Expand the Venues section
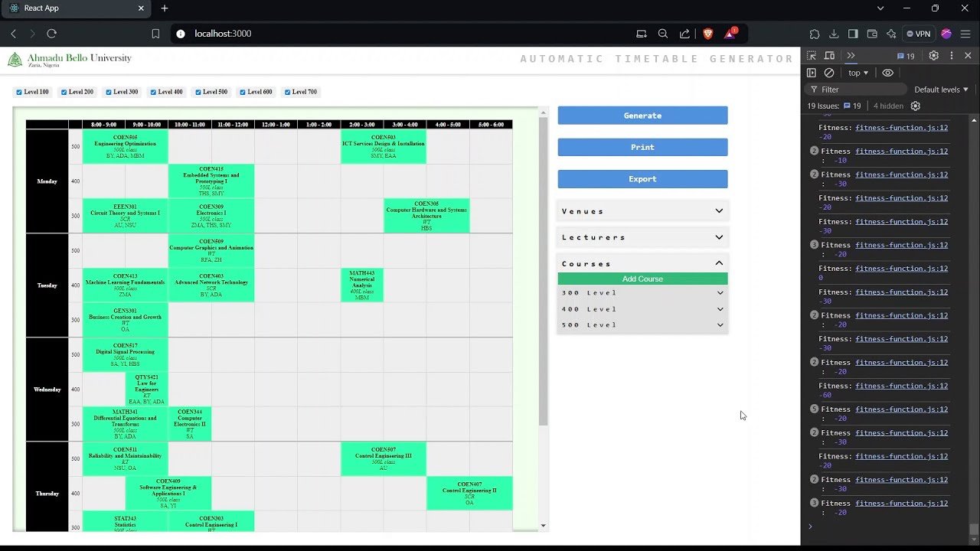Screen dimensions: 980x551 point(642,211)
